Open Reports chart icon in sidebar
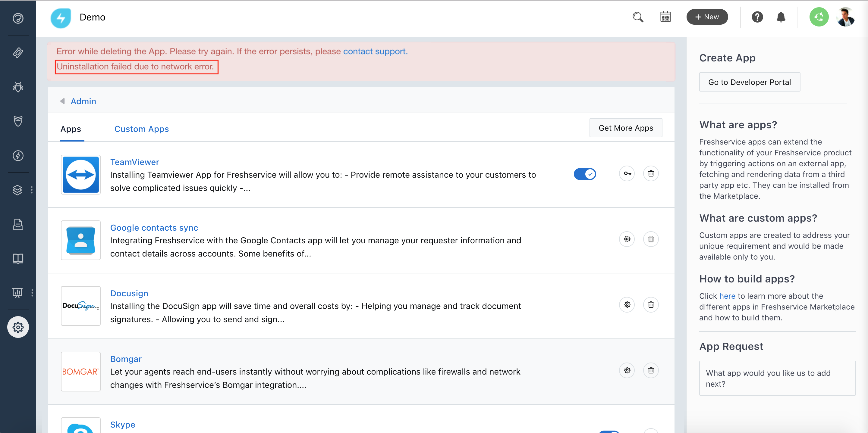Viewport: 868px width, 433px height. [17, 293]
